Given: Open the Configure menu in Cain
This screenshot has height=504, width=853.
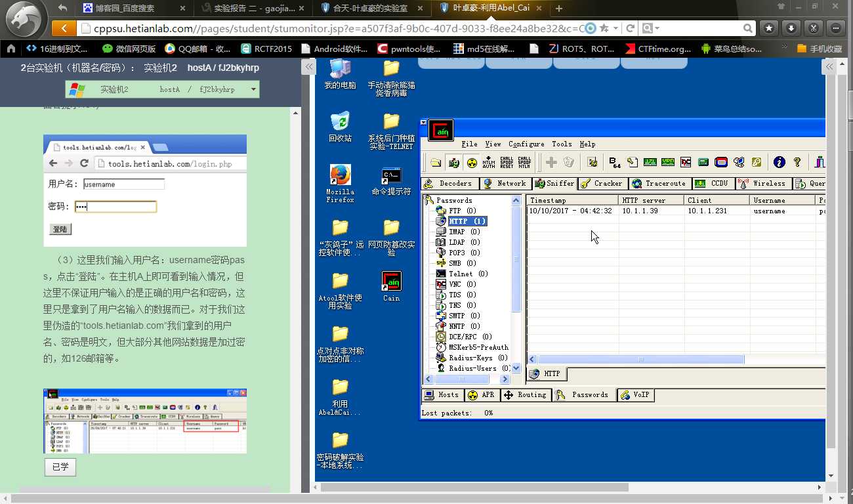Looking at the screenshot, I should click(526, 144).
